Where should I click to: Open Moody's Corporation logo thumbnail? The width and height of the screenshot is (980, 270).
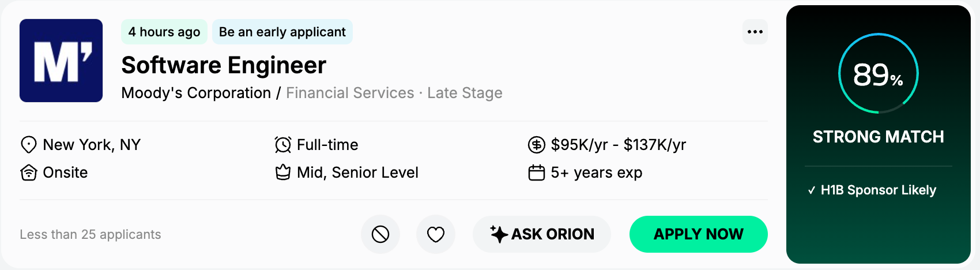pos(61,61)
